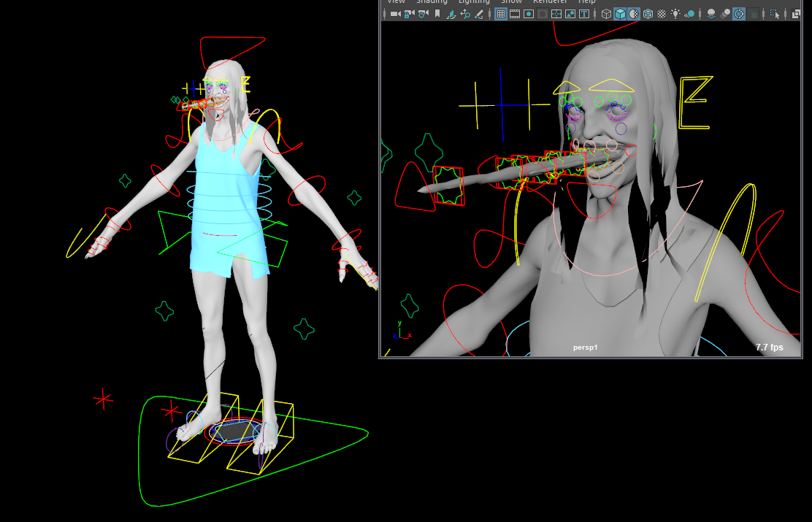Toggle the Motion Blur icon
The image size is (812, 522).
tap(726, 14)
